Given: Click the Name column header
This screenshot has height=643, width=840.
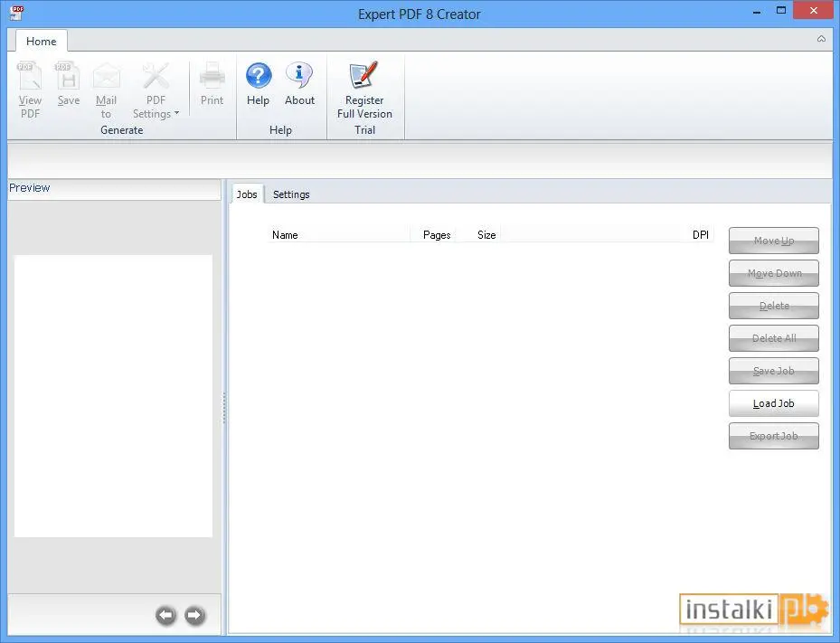Looking at the screenshot, I should (x=339, y=235).
